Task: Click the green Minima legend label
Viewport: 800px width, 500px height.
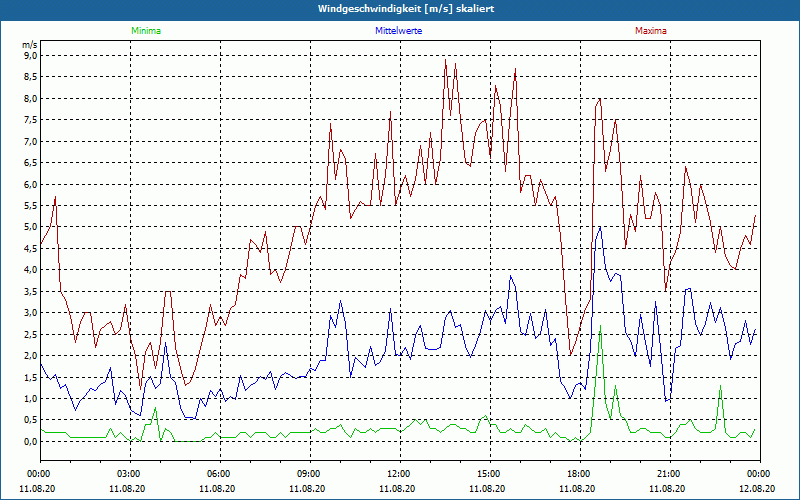Action: click(x=146, y=31)
